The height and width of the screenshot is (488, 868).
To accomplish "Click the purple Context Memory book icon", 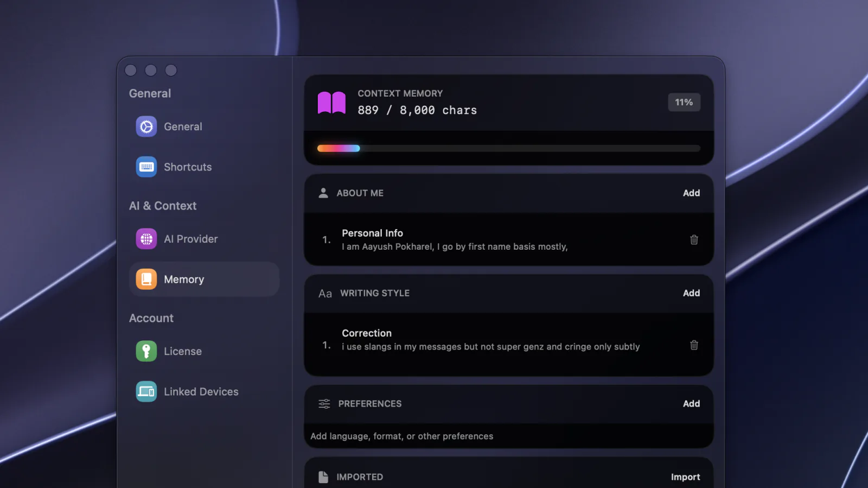I will tap(331, 102).
